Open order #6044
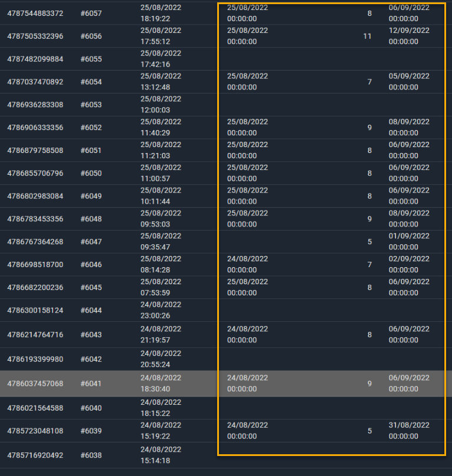This screenshot has height=476, width=452. pos(91,310)
